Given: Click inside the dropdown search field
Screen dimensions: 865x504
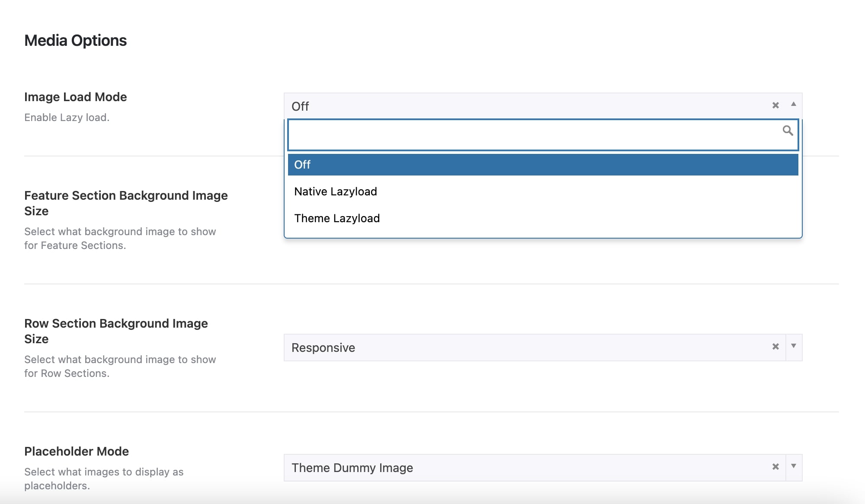Looking at the screenshot, I should [519, 134].
